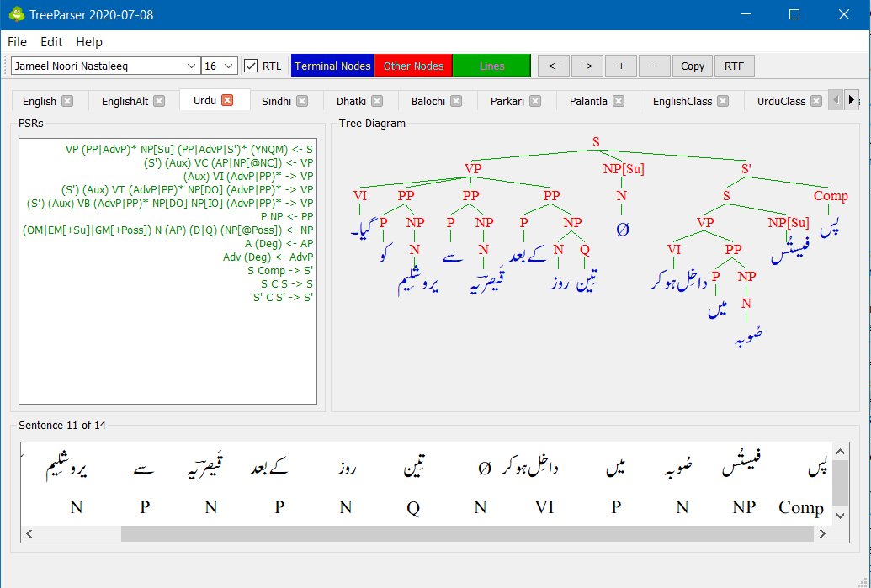Viewport: 871px width, 588px height.
Task: Click the + icon to enlarge the tree
Action: click(x=621, y=65)
